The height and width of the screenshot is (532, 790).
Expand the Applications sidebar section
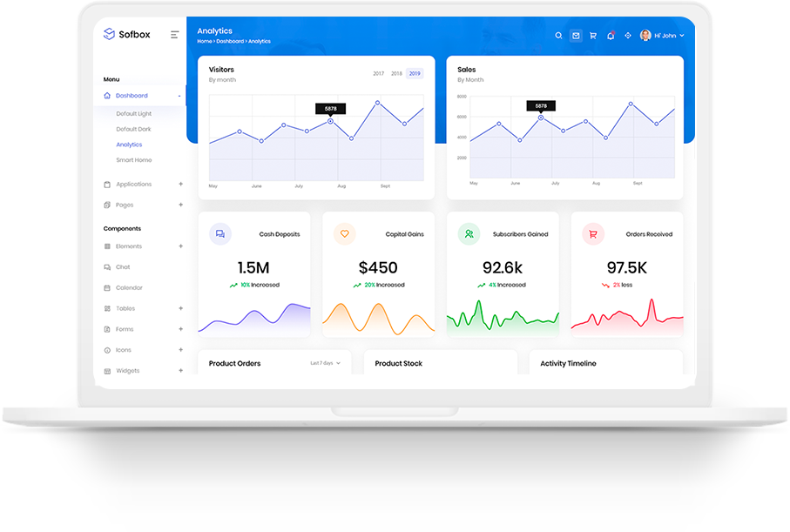tap(134, 184)
